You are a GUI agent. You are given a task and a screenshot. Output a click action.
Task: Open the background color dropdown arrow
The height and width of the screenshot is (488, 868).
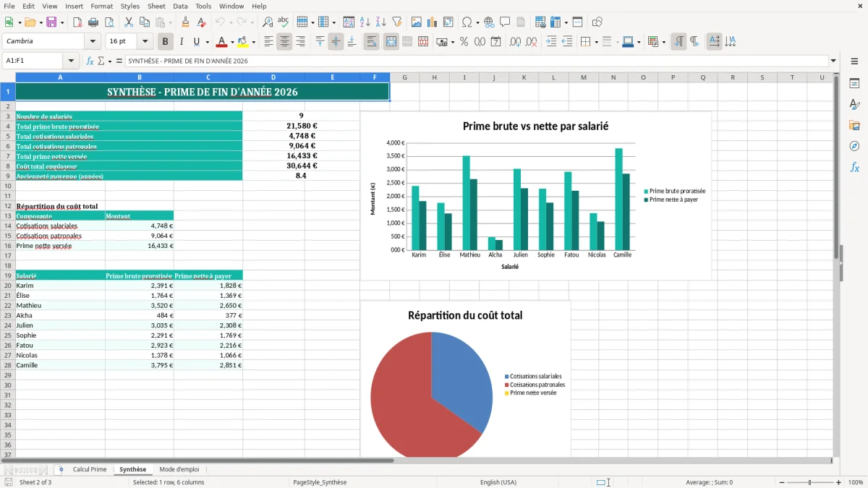[253, 42]
